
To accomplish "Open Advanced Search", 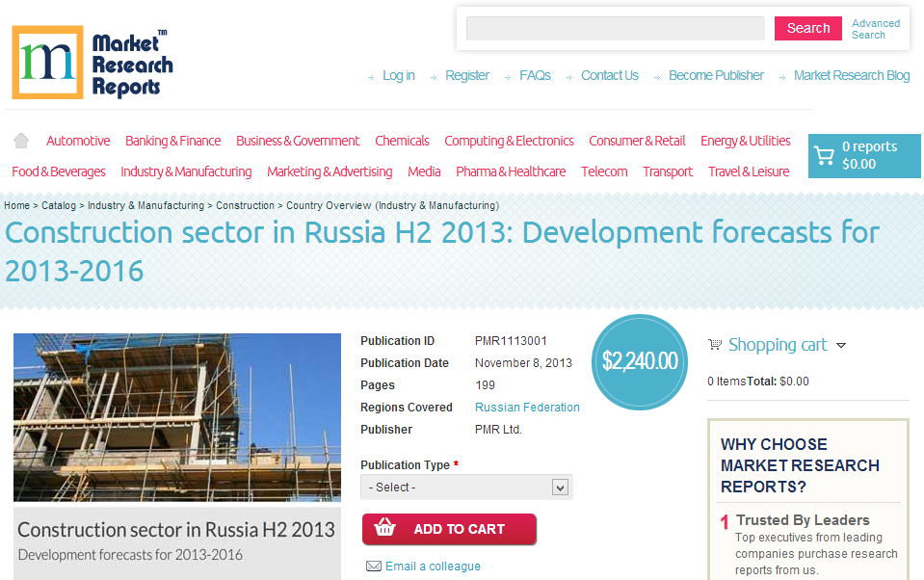I will click(x=875, y=28).
